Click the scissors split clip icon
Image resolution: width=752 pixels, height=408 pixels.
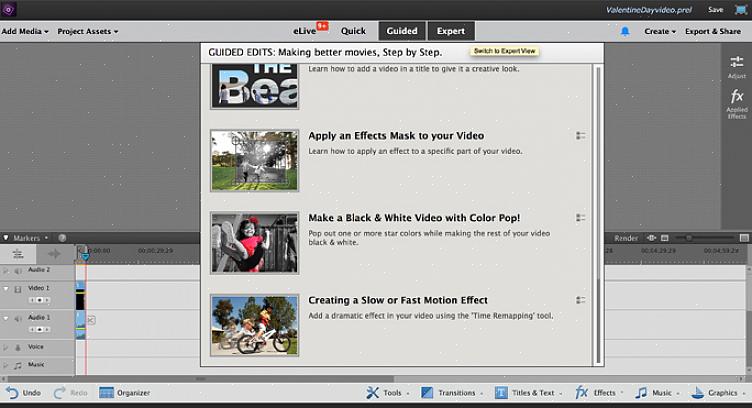[92, 320]
